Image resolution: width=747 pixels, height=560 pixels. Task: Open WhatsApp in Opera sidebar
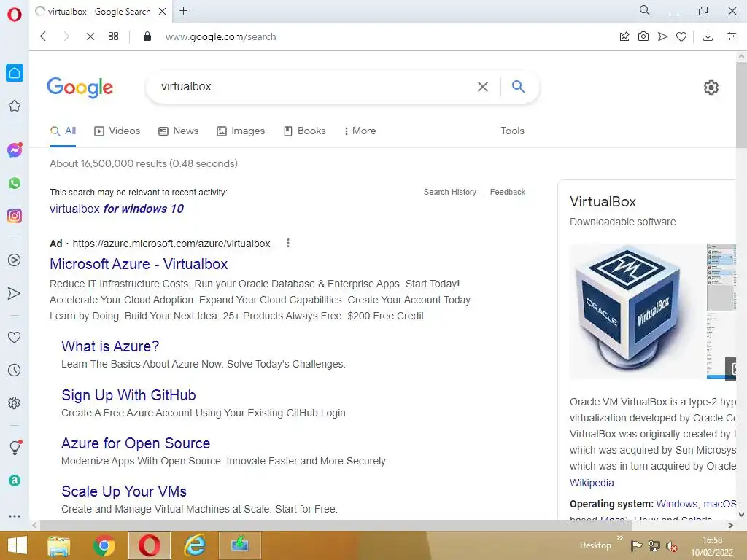pyautogui.click(x=15, y=183)
